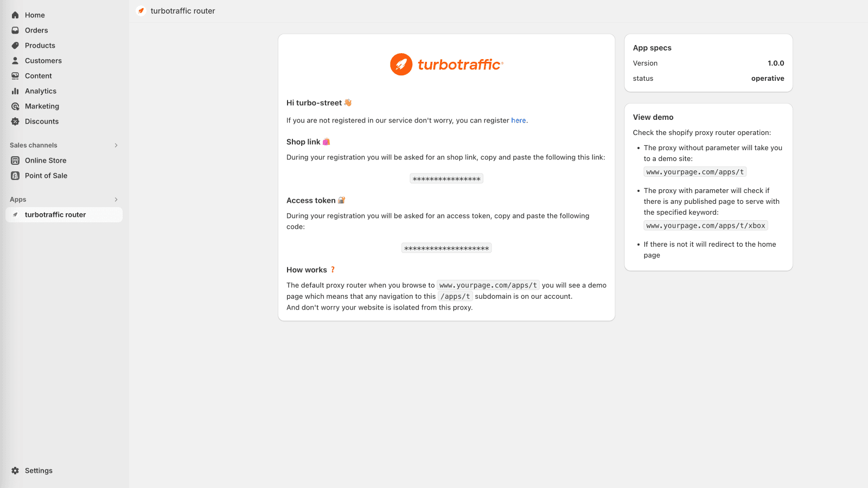Click the Point of Sale icon
Viewport: 868px width, 488px height.
point(15,176)
